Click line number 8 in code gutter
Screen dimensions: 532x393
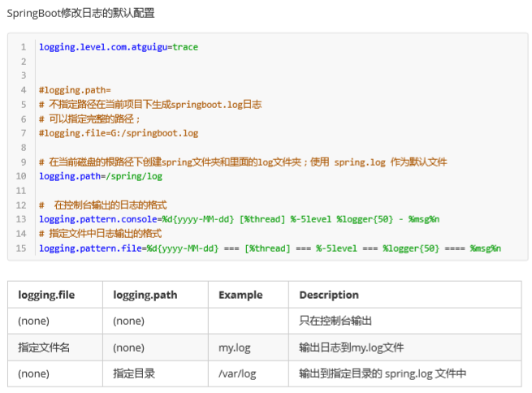pyautogui.click(x=23, y=148)
